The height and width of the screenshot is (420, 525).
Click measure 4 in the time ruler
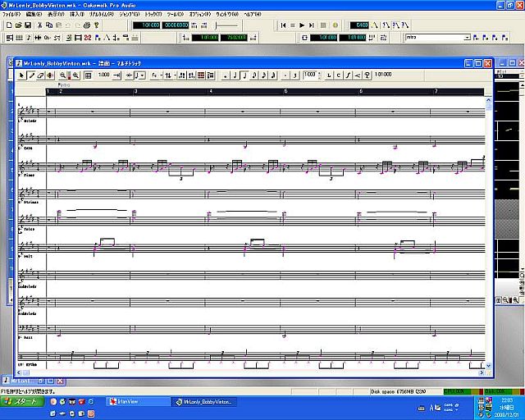[211, 91]
